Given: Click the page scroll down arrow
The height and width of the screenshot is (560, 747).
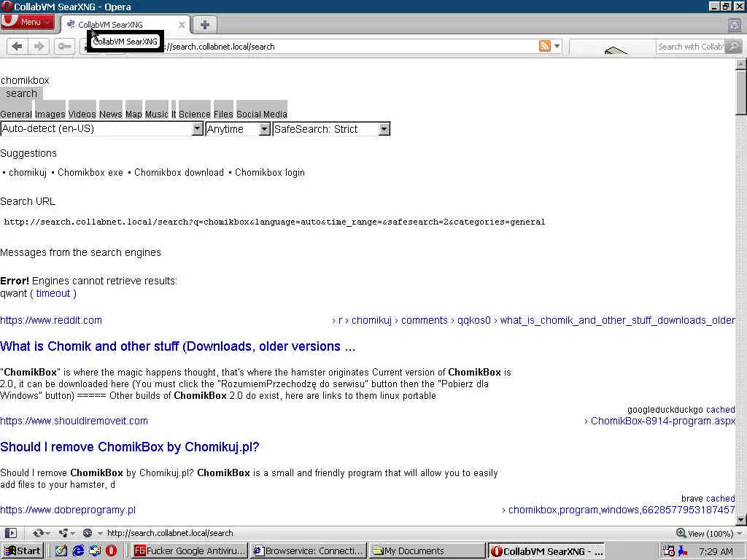Looking at the screenshot, I should click(x=741, y=519).
